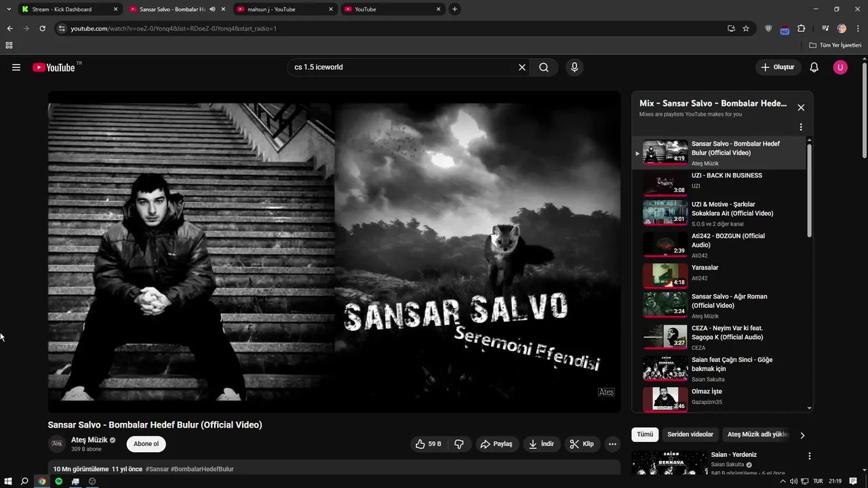
Task: Play UZI & Motive - Şarkılar Sokaklara Ait
Action: tap(719, 213)
